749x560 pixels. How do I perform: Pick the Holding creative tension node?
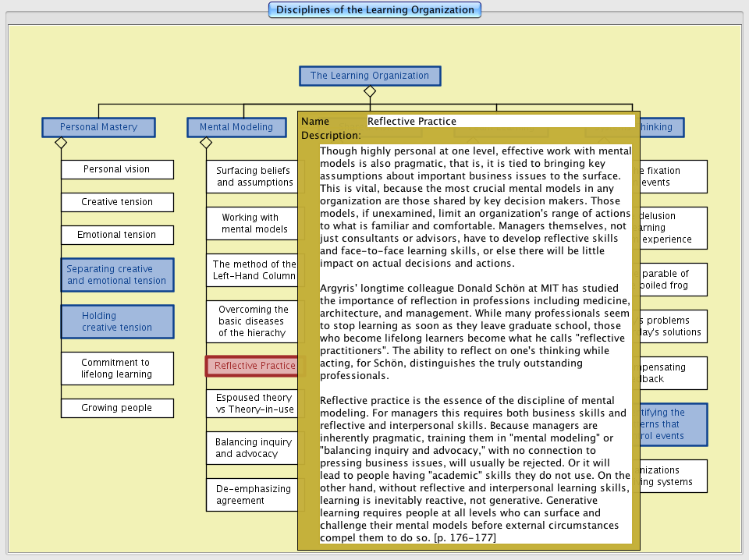coord(117,321)
